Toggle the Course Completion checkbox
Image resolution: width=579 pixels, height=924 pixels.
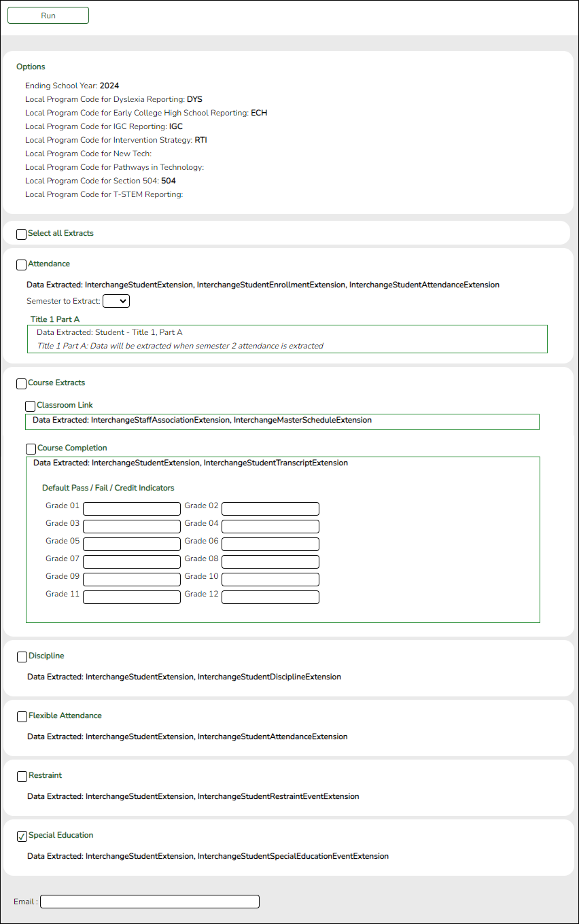31,448
